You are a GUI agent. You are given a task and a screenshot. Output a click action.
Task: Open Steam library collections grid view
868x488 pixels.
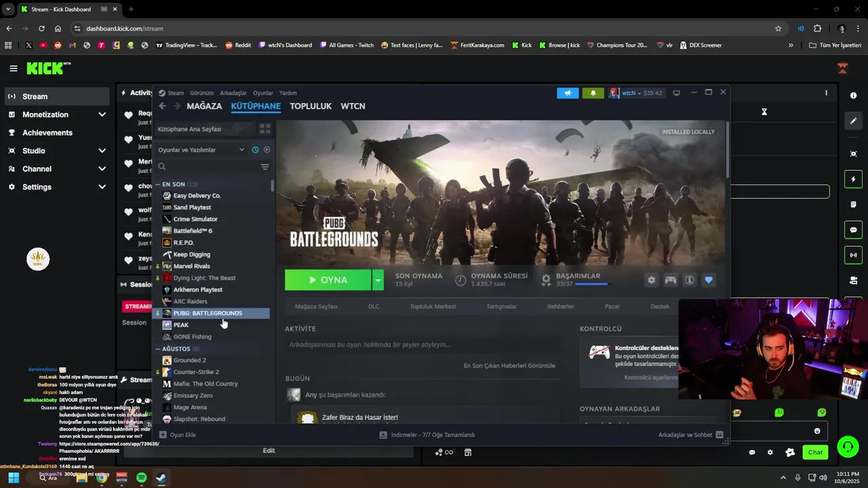coord(265,129)
